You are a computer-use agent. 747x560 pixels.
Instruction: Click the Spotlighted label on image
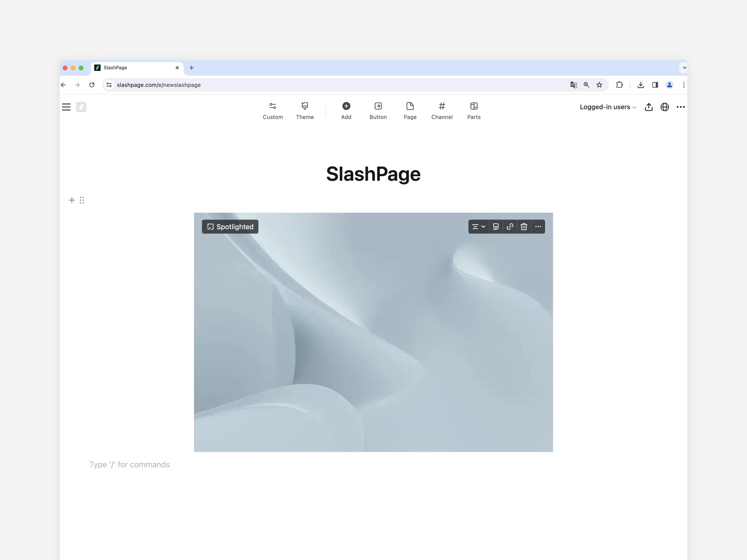[x=230, y=226]
